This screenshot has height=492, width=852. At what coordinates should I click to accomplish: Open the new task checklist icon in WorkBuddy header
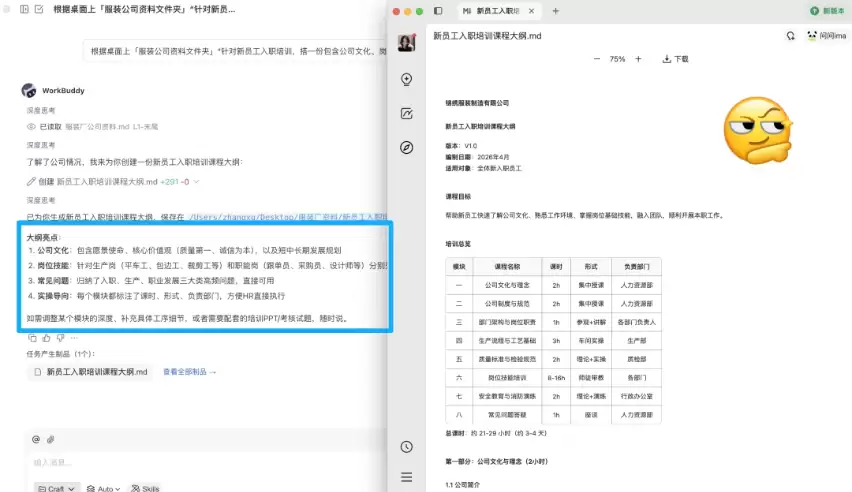(39, 9)
